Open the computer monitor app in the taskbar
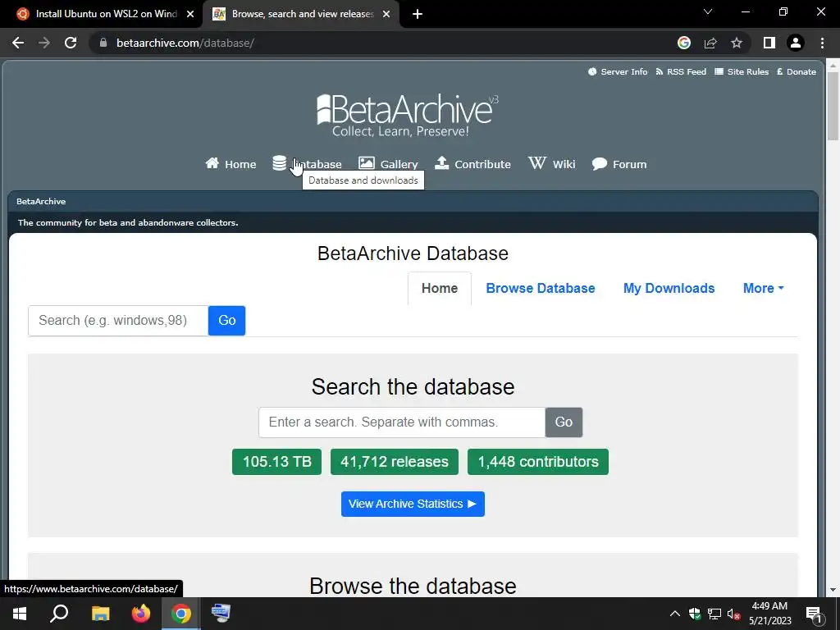 [x=221, y=614]
